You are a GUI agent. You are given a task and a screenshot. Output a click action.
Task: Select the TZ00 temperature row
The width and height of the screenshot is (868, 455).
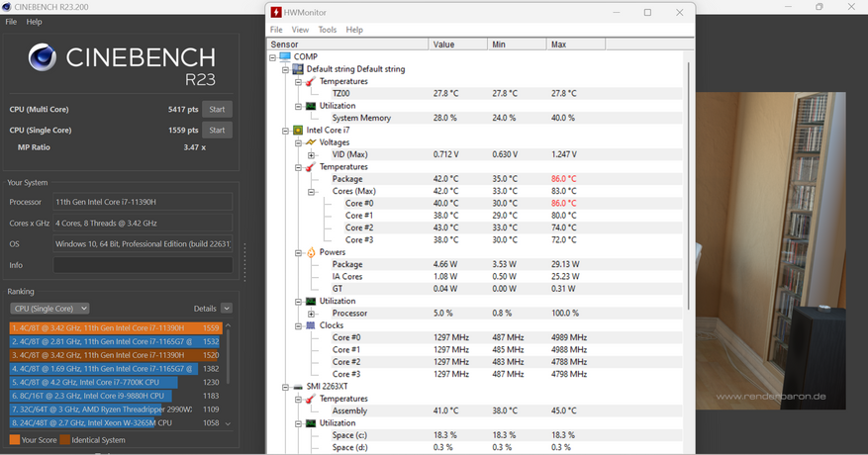coord(476,94)
